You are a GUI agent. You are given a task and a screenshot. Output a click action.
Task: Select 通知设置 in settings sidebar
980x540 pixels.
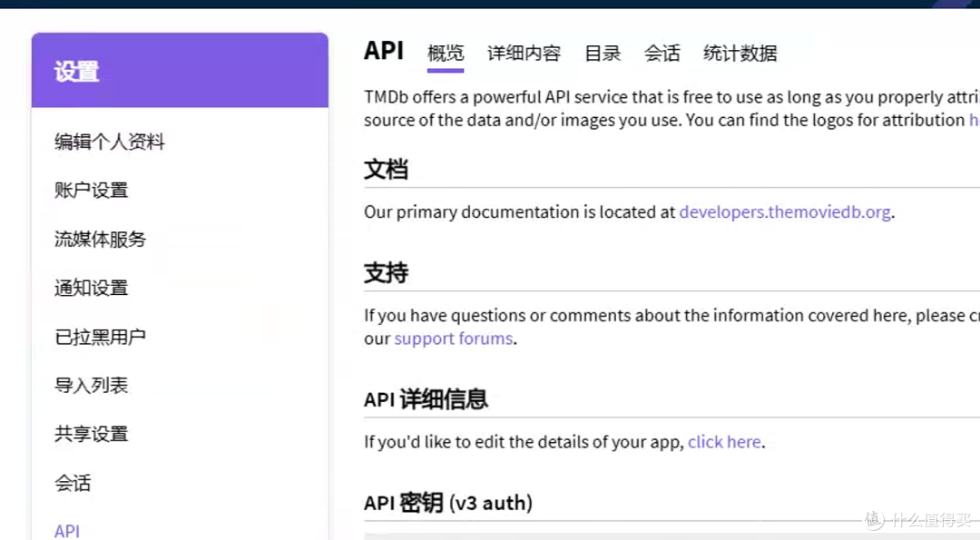coord(92,288)
